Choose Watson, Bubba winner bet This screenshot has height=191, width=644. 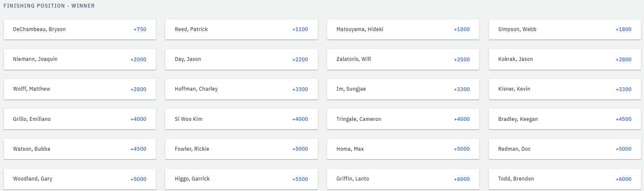click(x=80, y=149)
